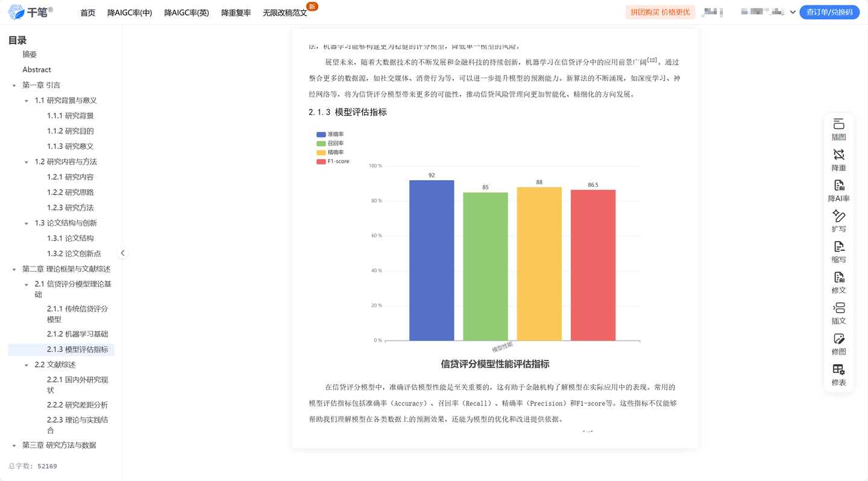Collapse the 第三章 研究方法与数据 chapter

(14, 445)
